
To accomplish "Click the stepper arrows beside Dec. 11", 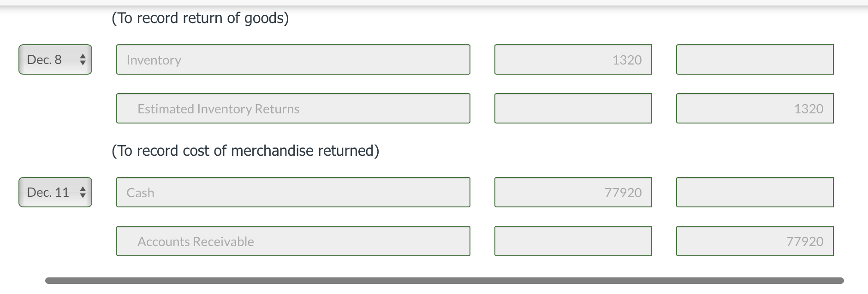I will click(x=82, y=192).
